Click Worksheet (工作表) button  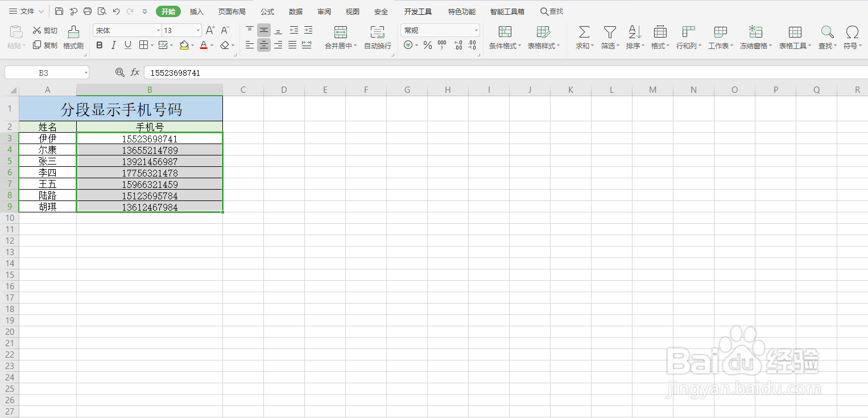(x=721, y=38)
